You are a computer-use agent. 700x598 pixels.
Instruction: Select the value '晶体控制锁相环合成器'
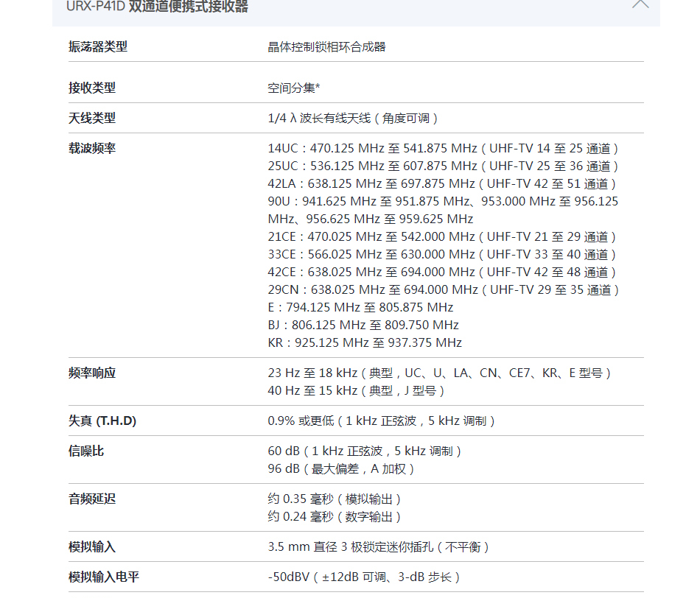[x=326, y=47]
